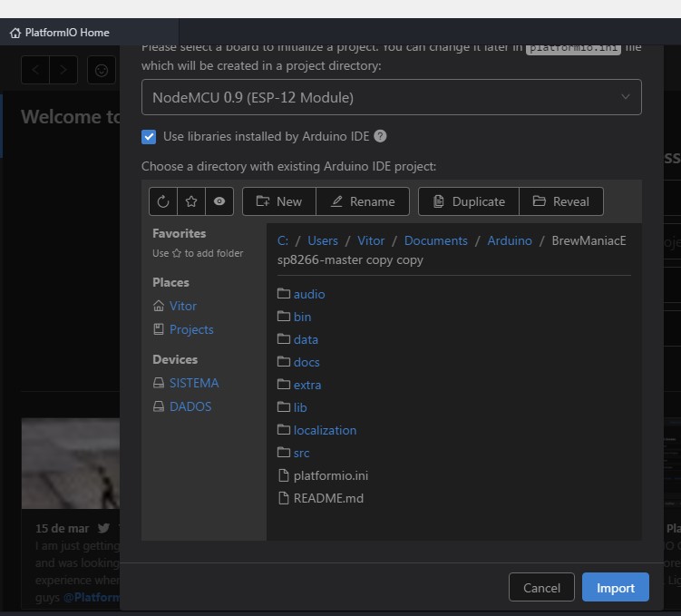Open help icon next to Arduino IDE libraries
Image resolution: width=681 pixels, height=616 pixels.
click(x=380, y=136)
